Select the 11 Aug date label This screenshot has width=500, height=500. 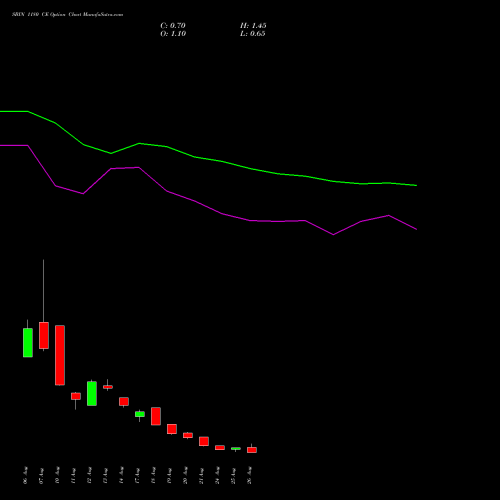pos(73,475)
